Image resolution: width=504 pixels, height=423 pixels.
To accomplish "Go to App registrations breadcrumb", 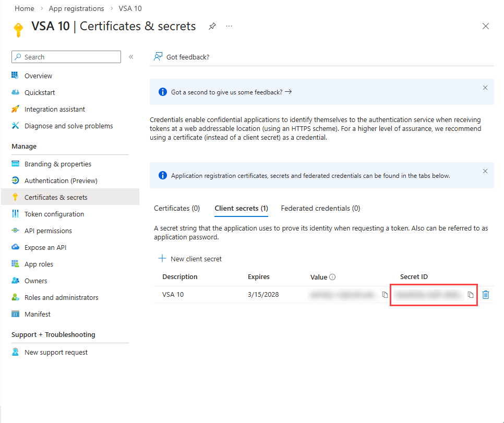I will 76,8.
